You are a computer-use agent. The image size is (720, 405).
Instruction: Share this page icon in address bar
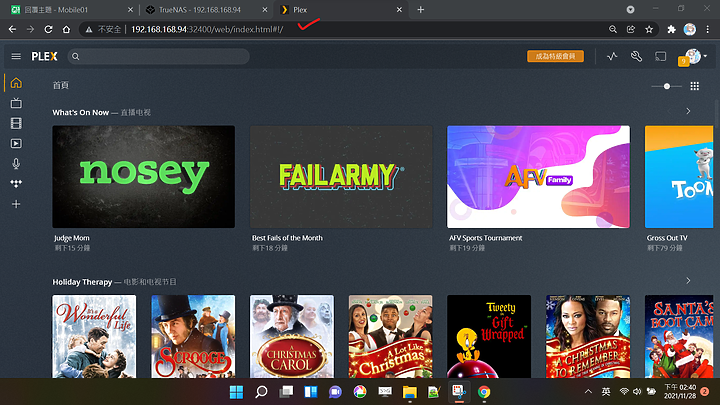[x=631, y=29]
